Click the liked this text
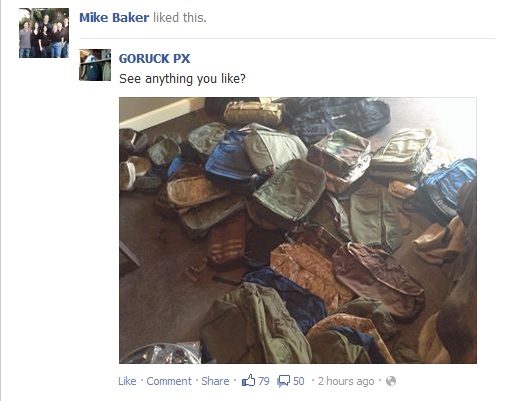Image resolution: width=517 pixels, height=401 pixels. click(180, 17)
